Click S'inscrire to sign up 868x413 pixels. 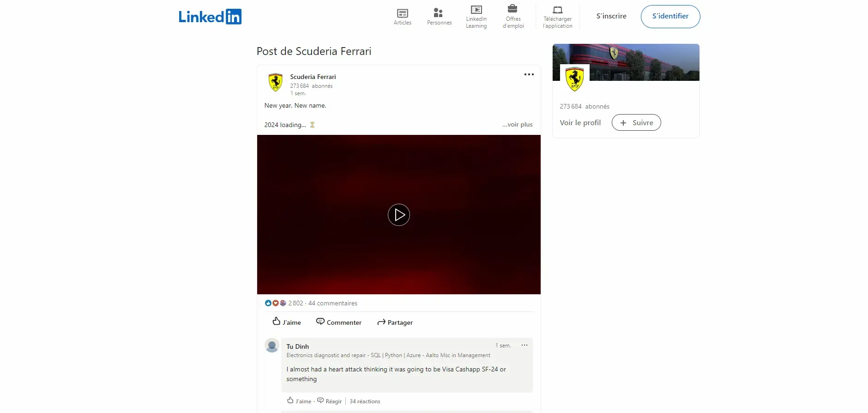pyautogui.click(x=611, y=16)
